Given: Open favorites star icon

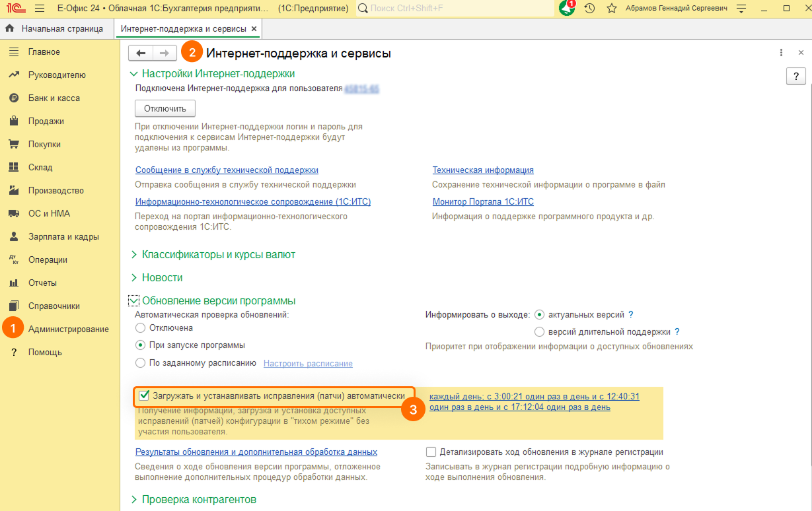Looking at the screenshot, I should (x=612, y=9).
